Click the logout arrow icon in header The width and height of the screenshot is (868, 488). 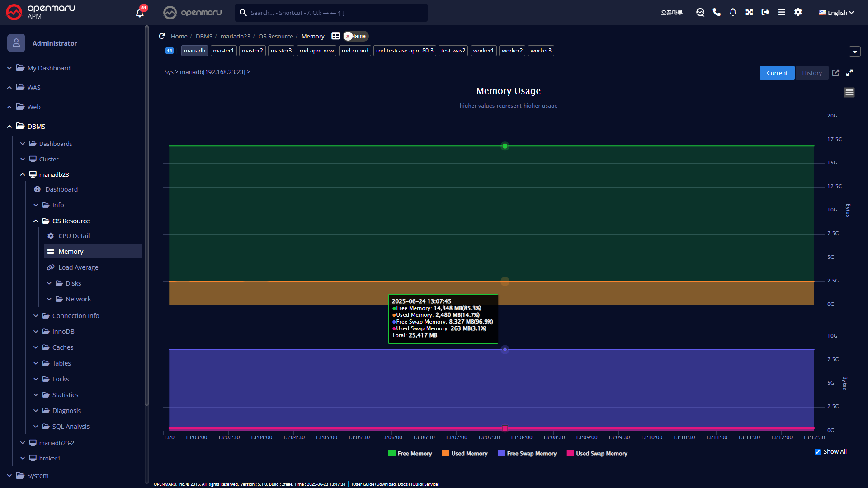pos(765,12)
